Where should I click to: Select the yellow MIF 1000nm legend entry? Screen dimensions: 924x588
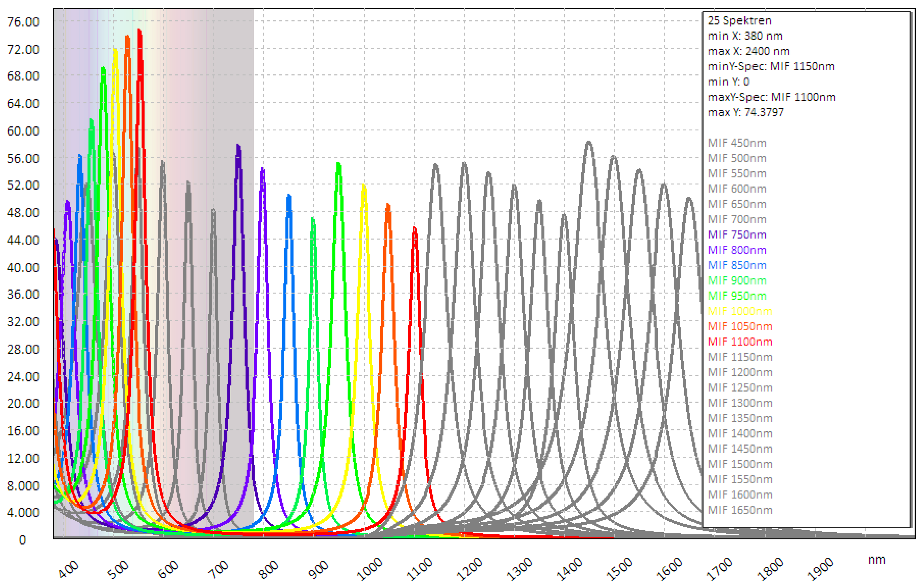pos(740,311)
